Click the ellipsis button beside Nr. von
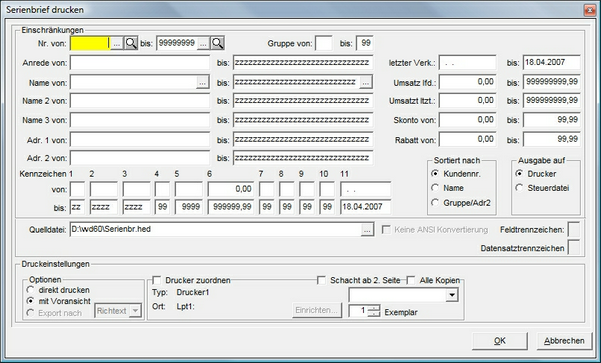The width and height of the screenshot is (601, 363). (117, 44)
